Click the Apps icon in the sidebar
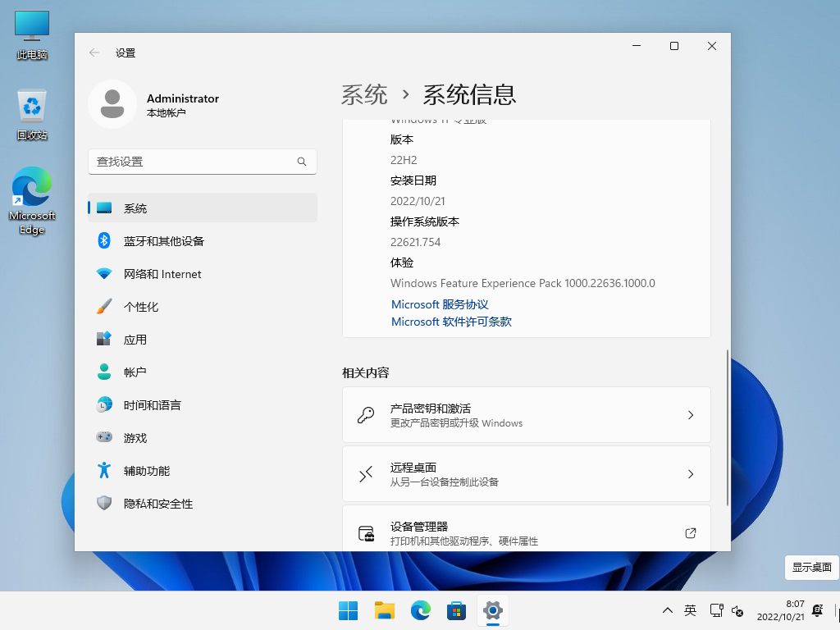The height and width of the screenshot is (630, 840). 104,340
